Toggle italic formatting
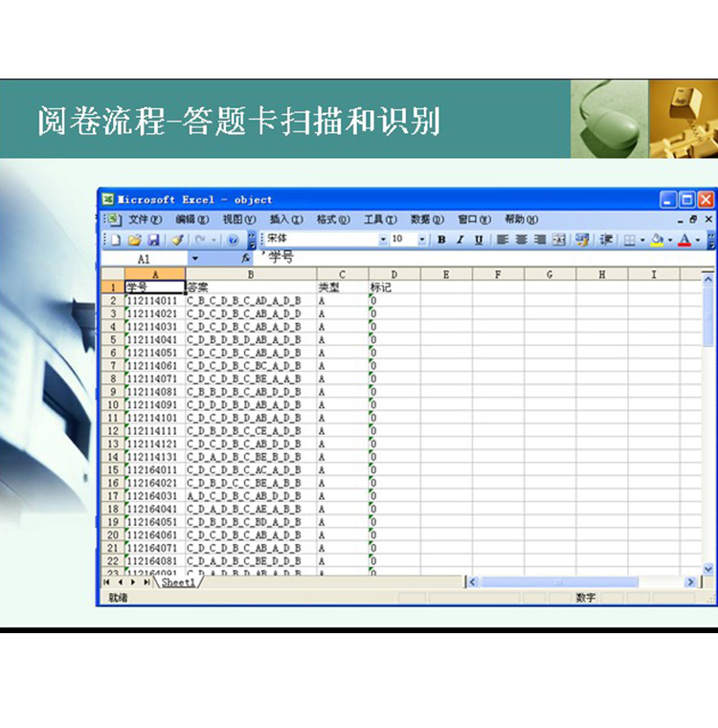The width and height of the screenshot is (718, 728). (460, 239)
